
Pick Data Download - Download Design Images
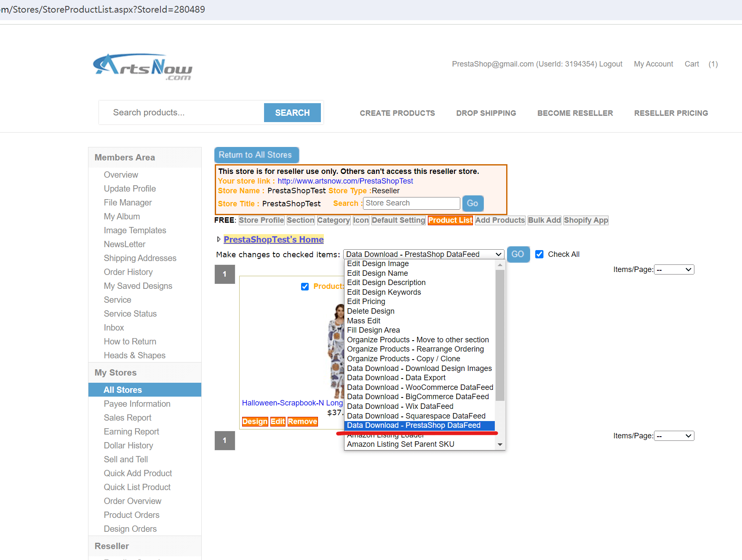point(419,368)
